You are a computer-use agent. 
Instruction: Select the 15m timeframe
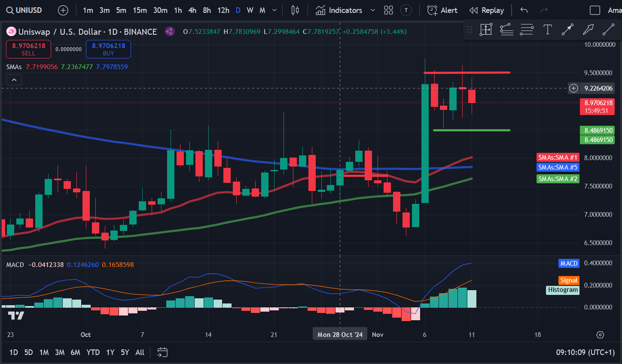pos(140,10)
